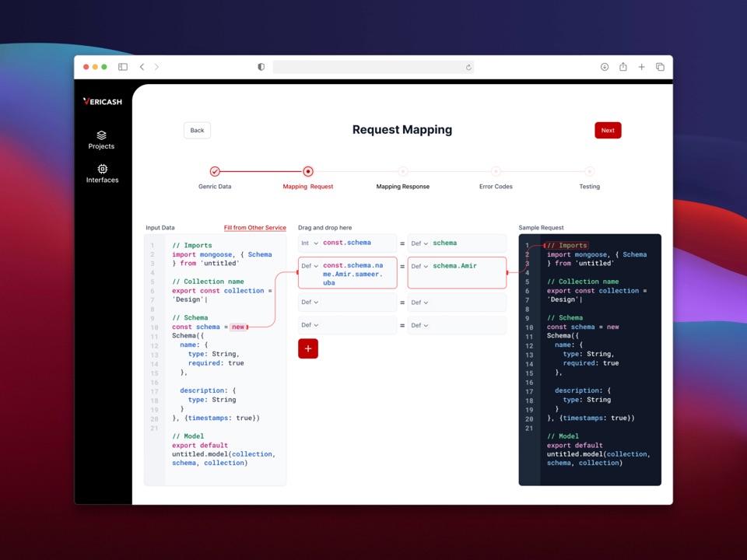The width and height of the screenshot is (747, 560).
Task: Open Fill from Other Service link
Action: pyautogui.click(x=255, y=228)
